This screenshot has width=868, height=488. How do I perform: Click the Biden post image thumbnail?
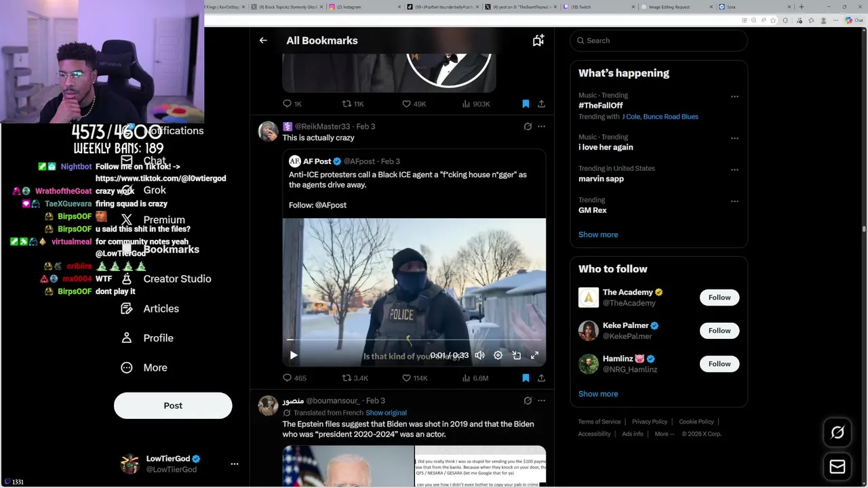(x=348, y=466)
